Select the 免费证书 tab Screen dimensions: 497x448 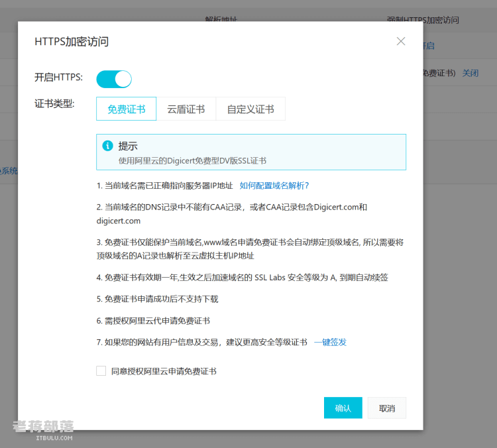(x=126, y=109)
